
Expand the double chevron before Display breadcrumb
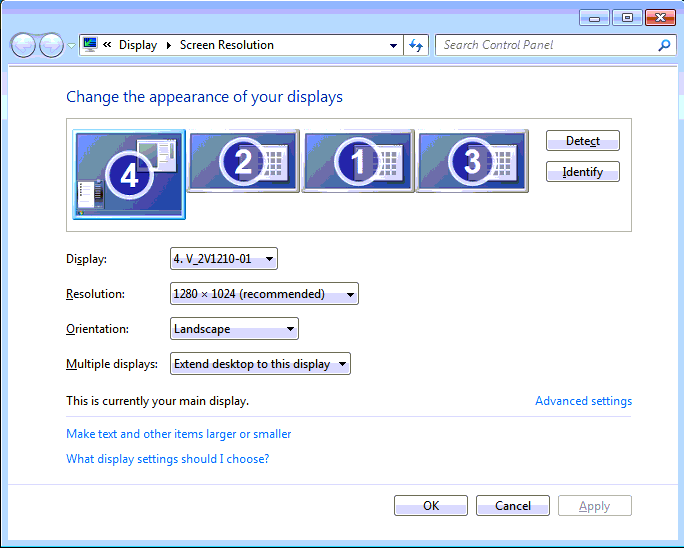pyautogui.click(x=107, y=45)
